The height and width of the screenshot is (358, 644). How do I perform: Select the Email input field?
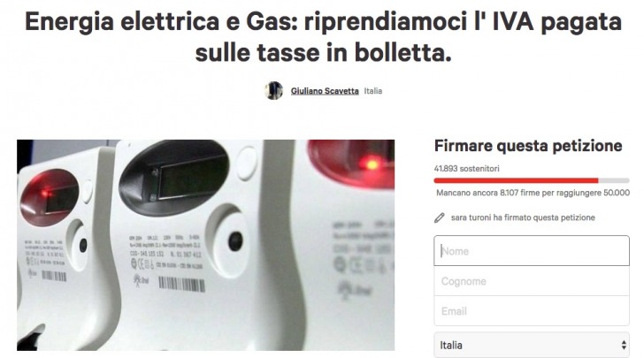point(532,311)
